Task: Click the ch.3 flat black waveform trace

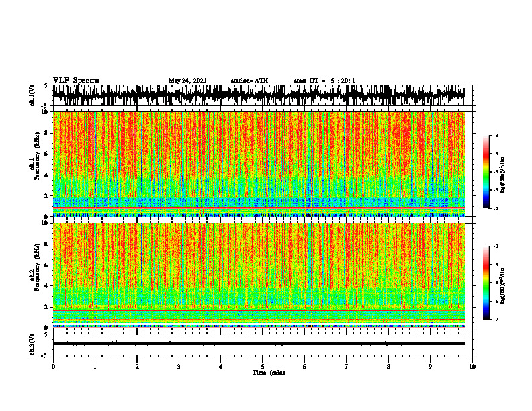Action: point(259,344)
